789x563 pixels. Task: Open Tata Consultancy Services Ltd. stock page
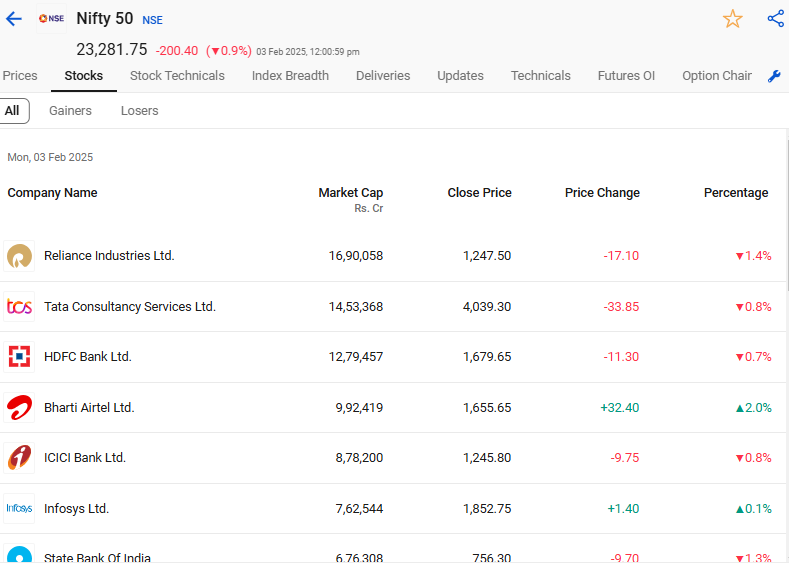tap(130, 306)
